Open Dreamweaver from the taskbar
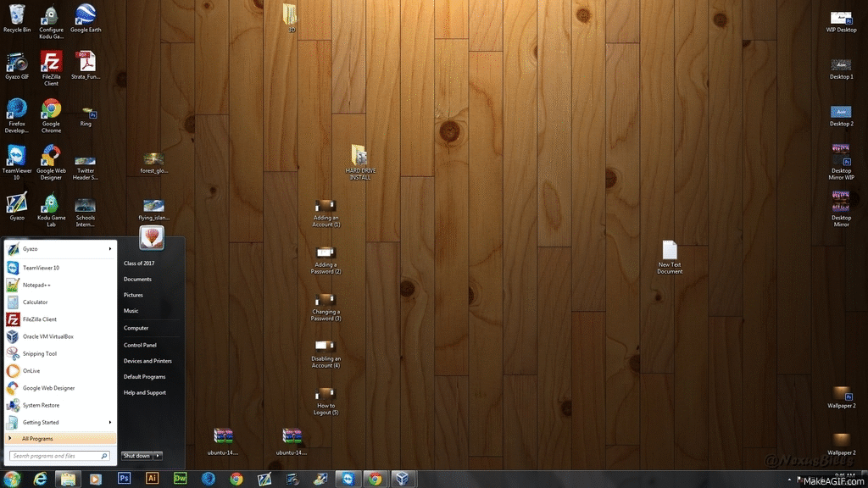 (x=180, y=479)
